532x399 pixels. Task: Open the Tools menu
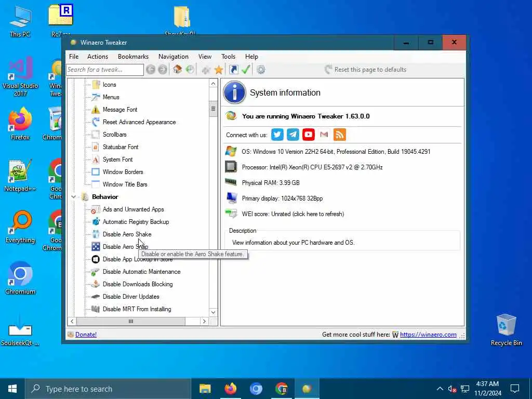tap(229, 57)
